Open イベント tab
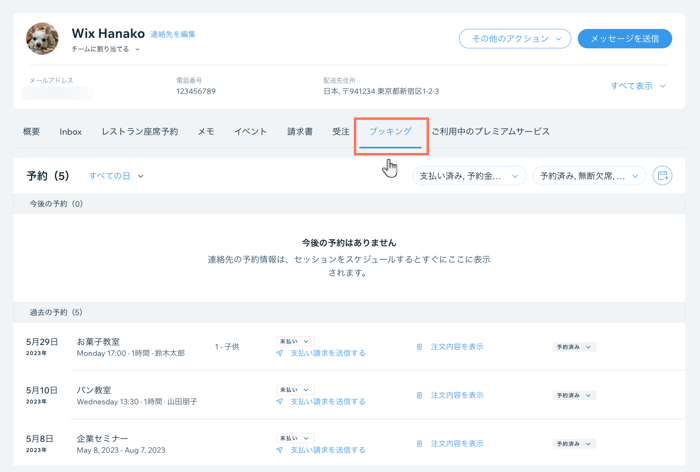Image resolution: width=700 pixels, height=472 pixels. pos(250,132)
